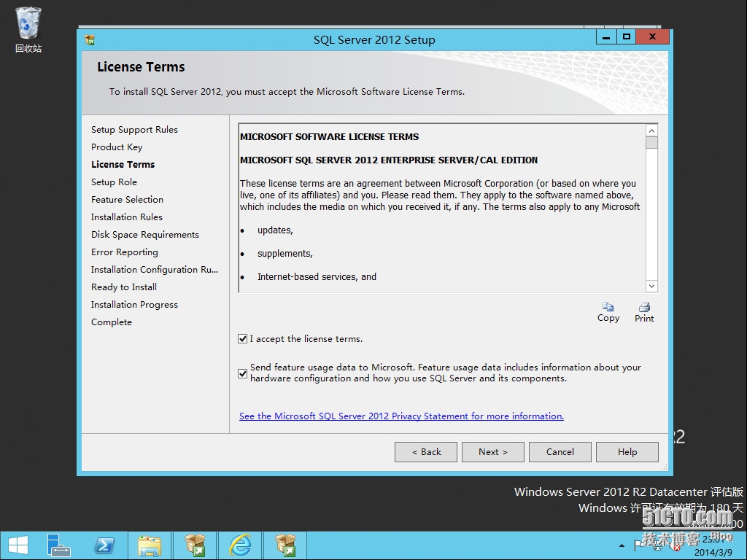Close the SQL Server 2012 Setup window
The image size is (747, 560).
pos(652,37)
